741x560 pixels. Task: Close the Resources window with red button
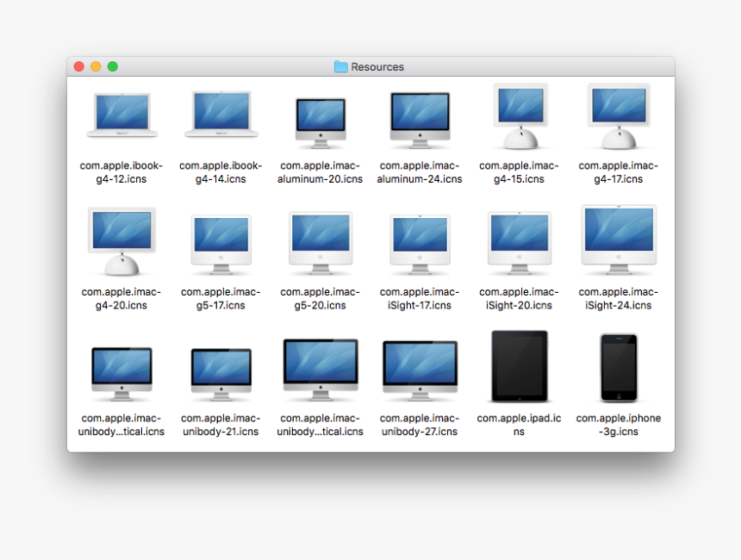coord(79,66)
